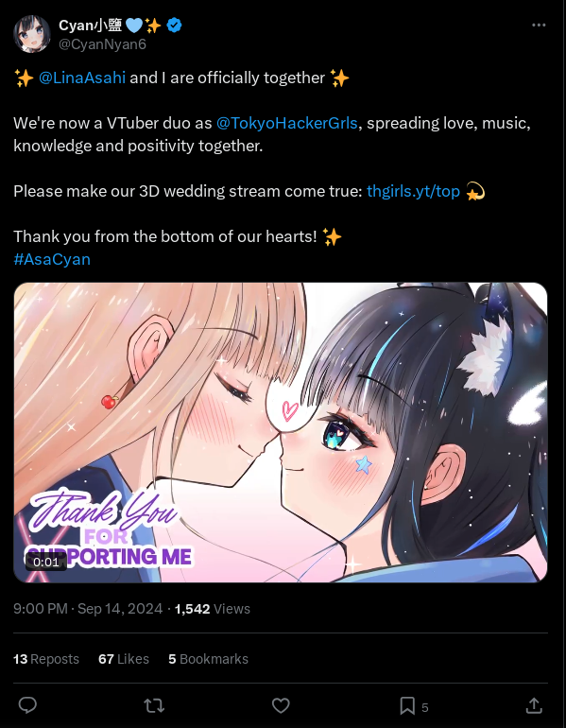This screenshot has width=566, height=728.
Task: Click the 0:01 video duration badge
Action: pos(46,563)
